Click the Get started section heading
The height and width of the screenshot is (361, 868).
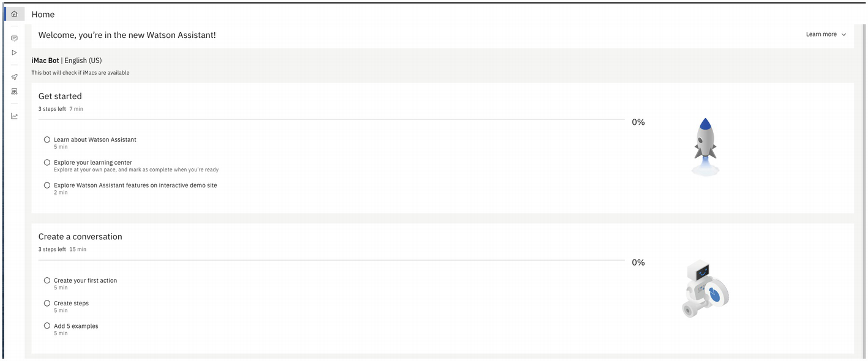point(60,96)
